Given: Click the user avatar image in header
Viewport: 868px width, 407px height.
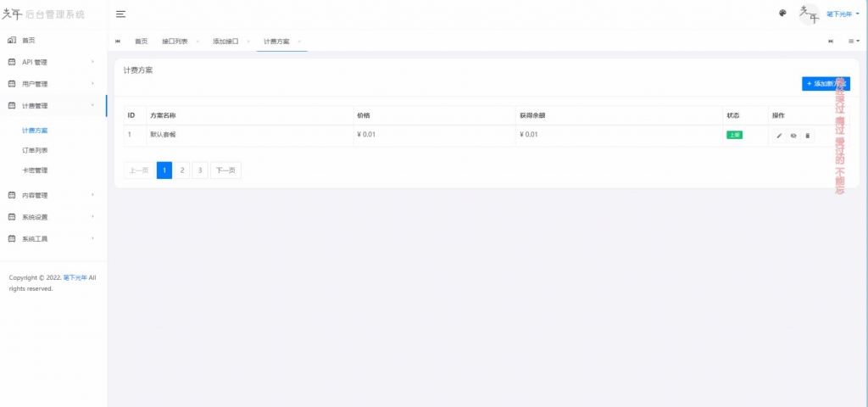Looking at the screenshot, I should [810, 14].
